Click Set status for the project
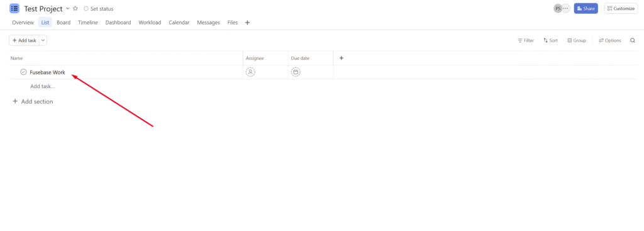The height and width of the screenshot is (231, 644). 99,9
